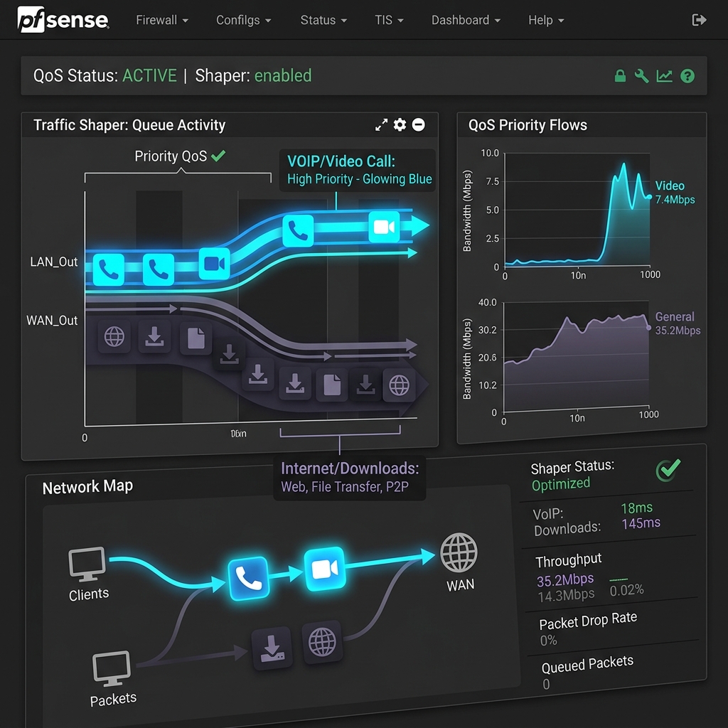Click the green lock icon

point(620,75)
